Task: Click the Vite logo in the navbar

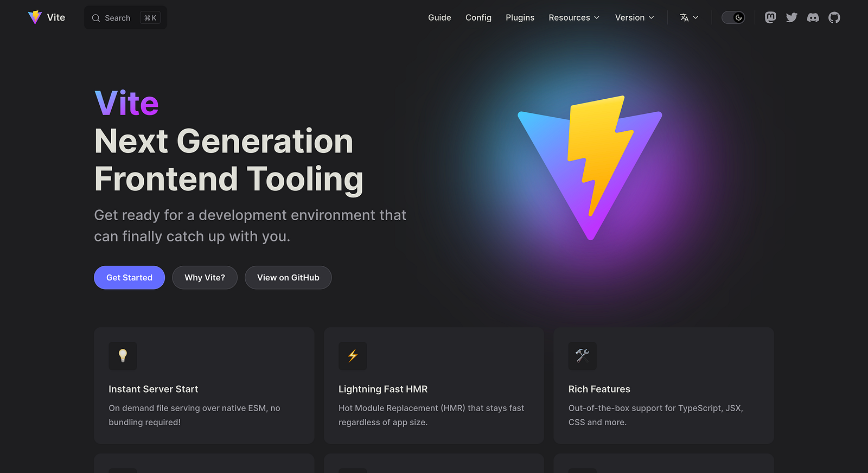Action: point(35,17)
